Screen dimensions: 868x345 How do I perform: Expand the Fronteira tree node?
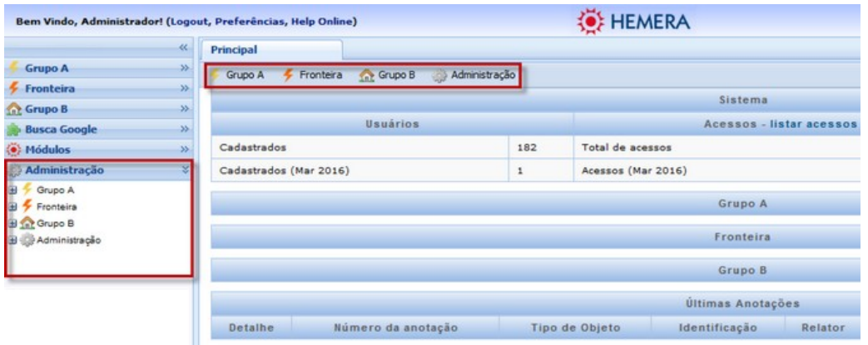10,206
